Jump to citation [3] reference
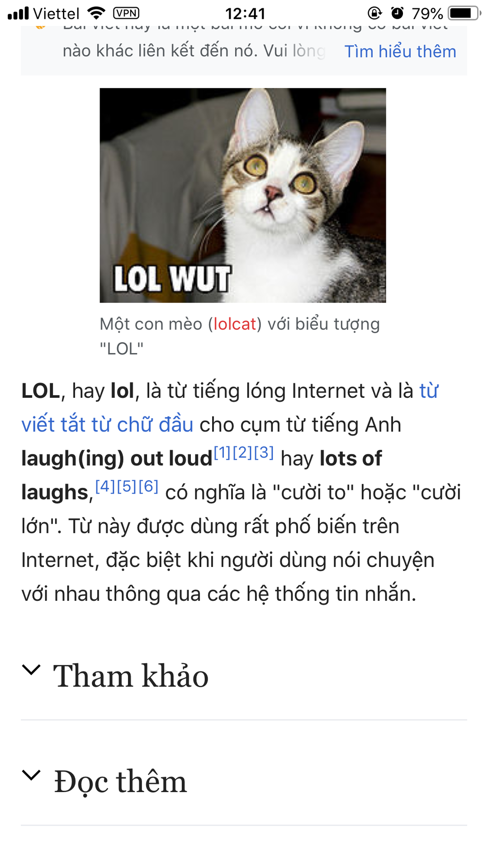The width and height of the screenshot is (488, 868). (264, 452)
